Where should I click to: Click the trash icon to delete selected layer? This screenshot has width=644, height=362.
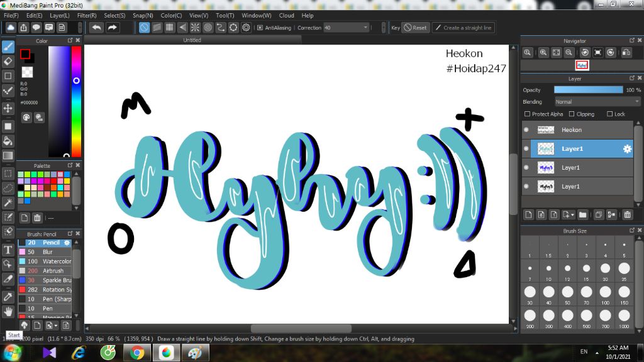(627, 214)
